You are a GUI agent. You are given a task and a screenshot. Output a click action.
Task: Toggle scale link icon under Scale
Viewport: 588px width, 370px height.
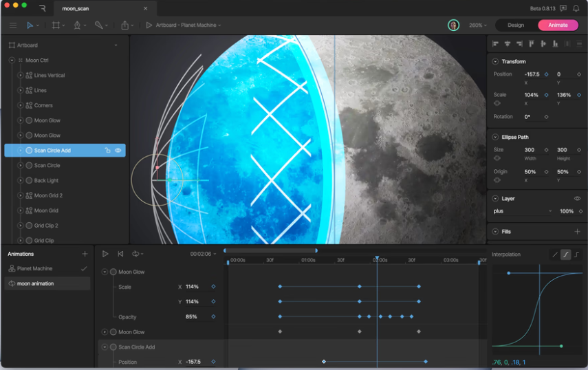497,103
